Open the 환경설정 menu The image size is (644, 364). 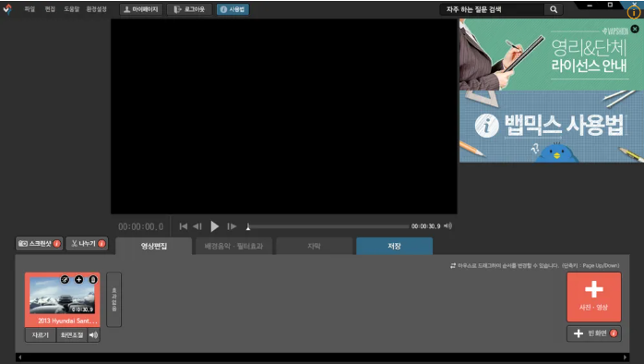(x=97, y=9)
